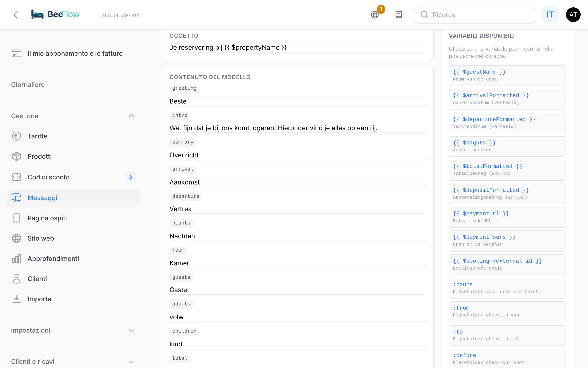Screen dimensions: 588x368
Task: Insert the :hours placeholder variable
Action: [507, 288]
